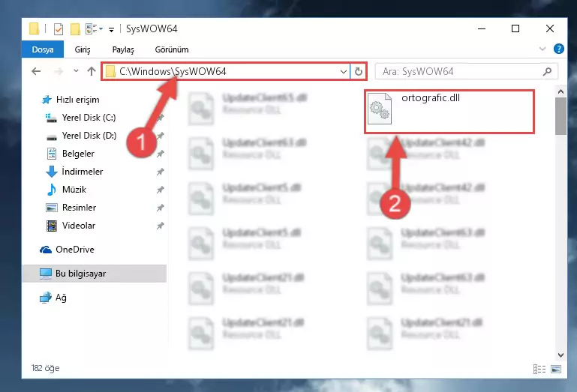Screen dimensions: 577x392
Task: Open Yerel Disk (D:) in sidebar
Action: point(80,136)
